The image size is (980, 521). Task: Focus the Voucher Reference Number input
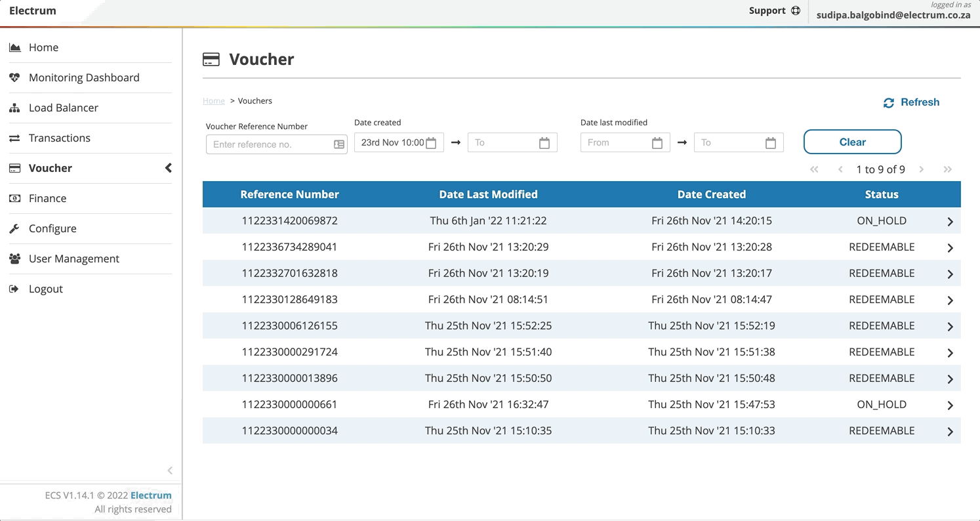tap(270, 144)
